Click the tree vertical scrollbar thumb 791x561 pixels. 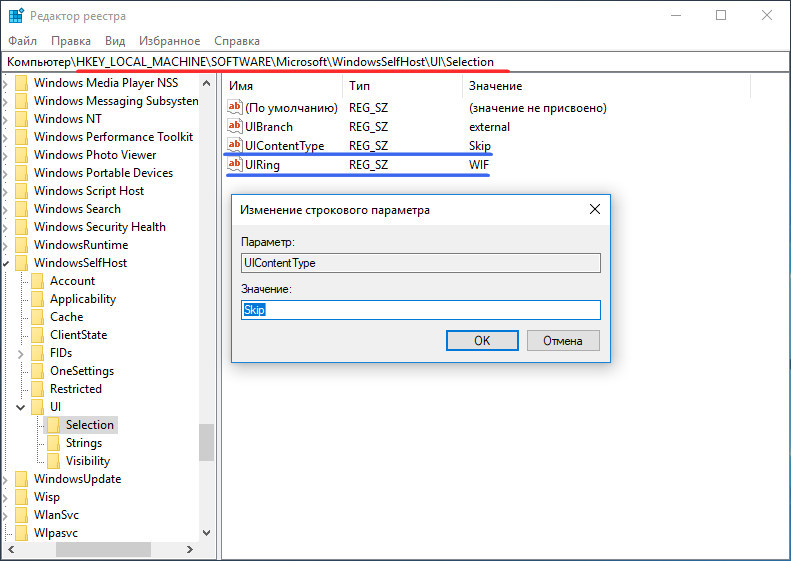[206, 442]
